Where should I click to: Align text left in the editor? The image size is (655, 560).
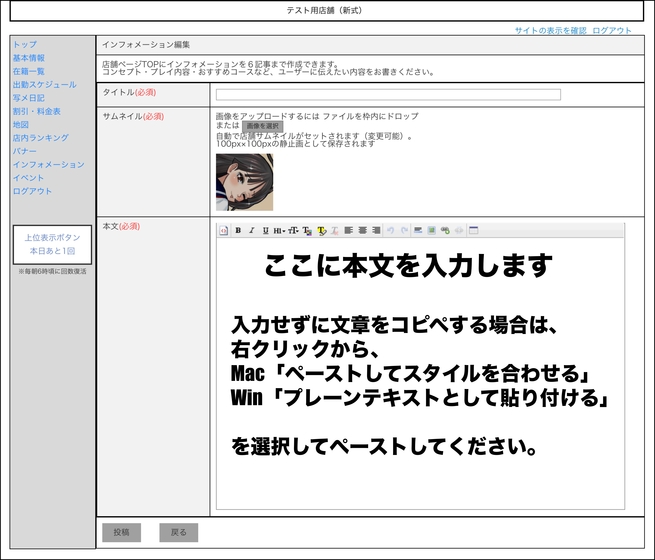[x=348, y=230]
